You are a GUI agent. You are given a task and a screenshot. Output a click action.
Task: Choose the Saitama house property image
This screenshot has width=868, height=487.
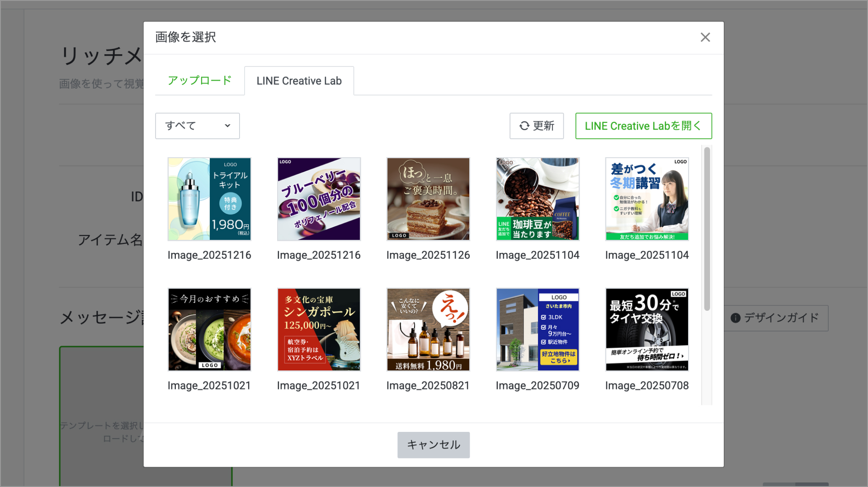pyautogui.click(x=538, y=330)
